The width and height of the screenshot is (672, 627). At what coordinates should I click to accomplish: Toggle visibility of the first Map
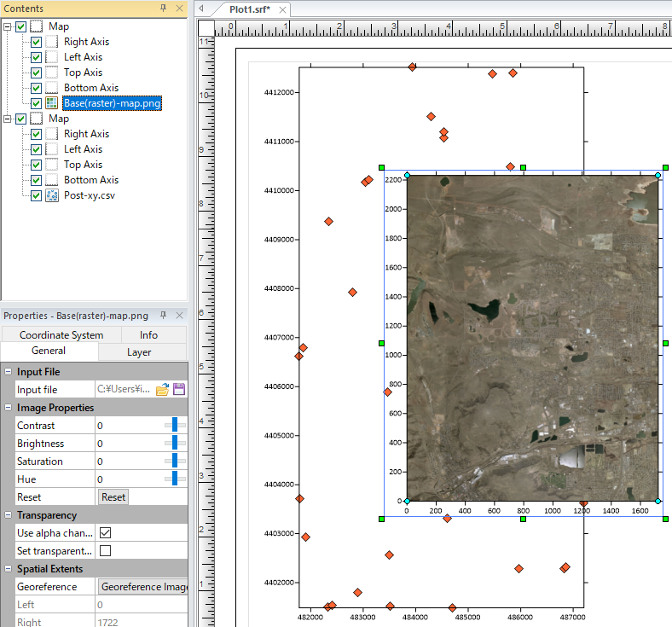tap(21, 26)
